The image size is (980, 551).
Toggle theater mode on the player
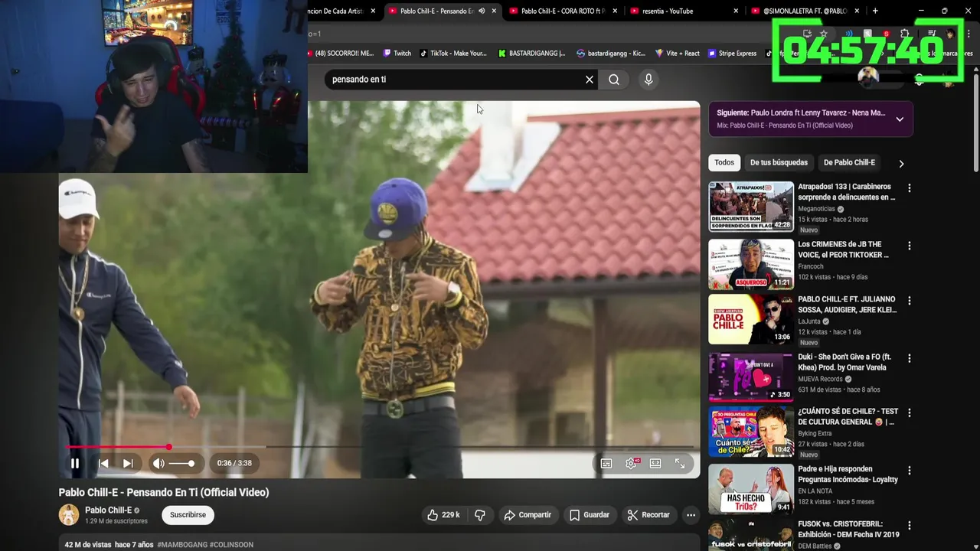coord(655,463)
